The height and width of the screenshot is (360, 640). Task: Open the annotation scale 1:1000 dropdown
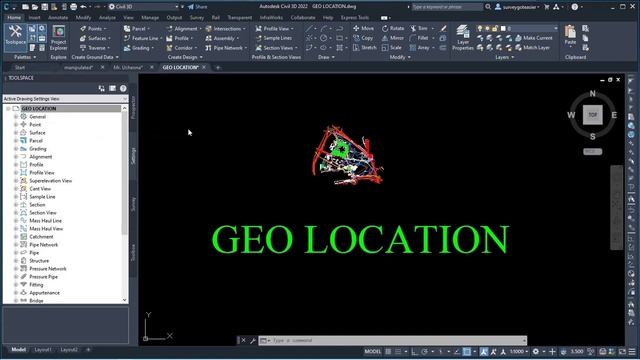point(518,351)
